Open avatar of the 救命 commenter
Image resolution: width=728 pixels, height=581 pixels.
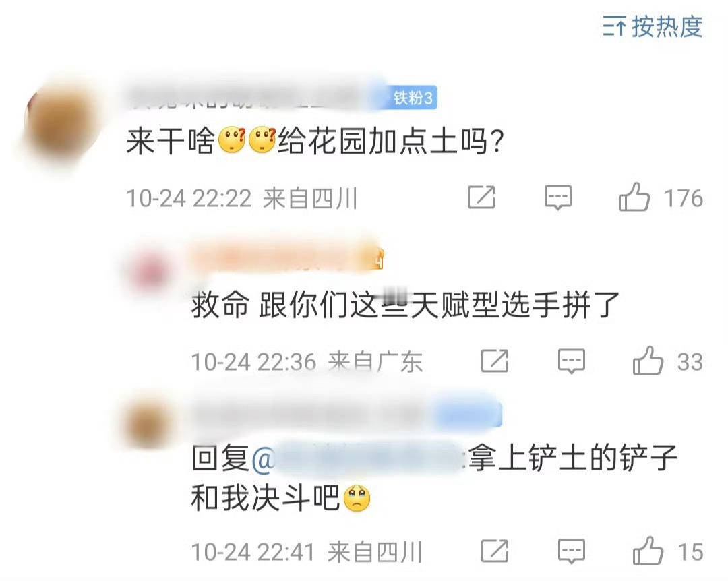point(150,272)
